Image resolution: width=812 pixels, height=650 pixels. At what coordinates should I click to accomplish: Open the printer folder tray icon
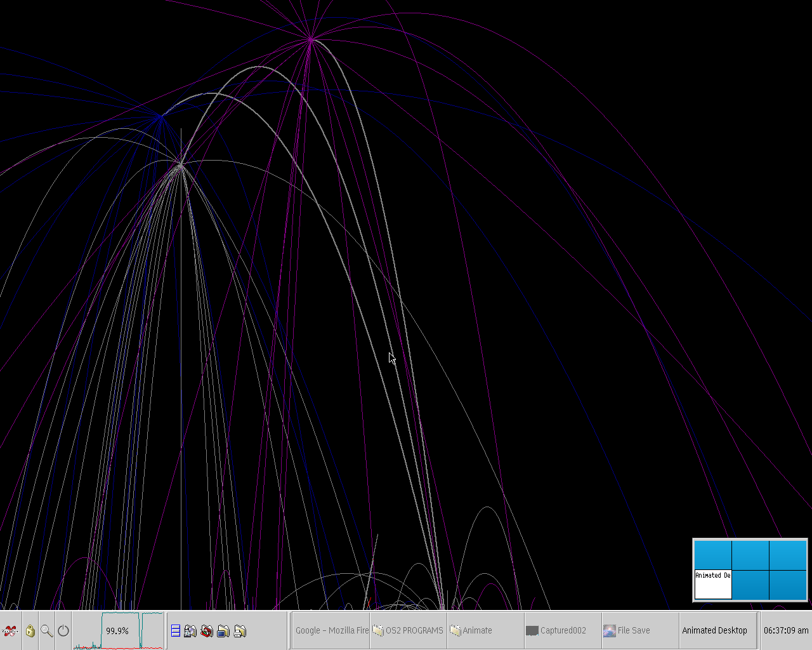click(x=240, y=631)
